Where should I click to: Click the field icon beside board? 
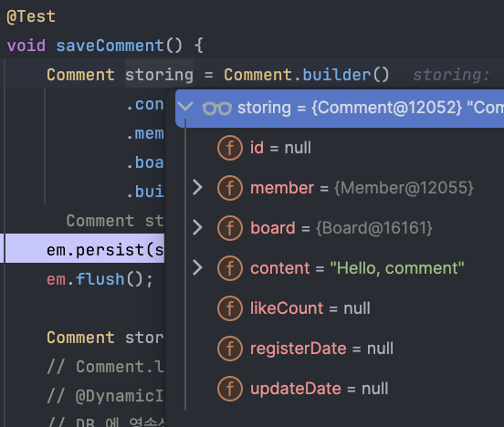(230, 228)
